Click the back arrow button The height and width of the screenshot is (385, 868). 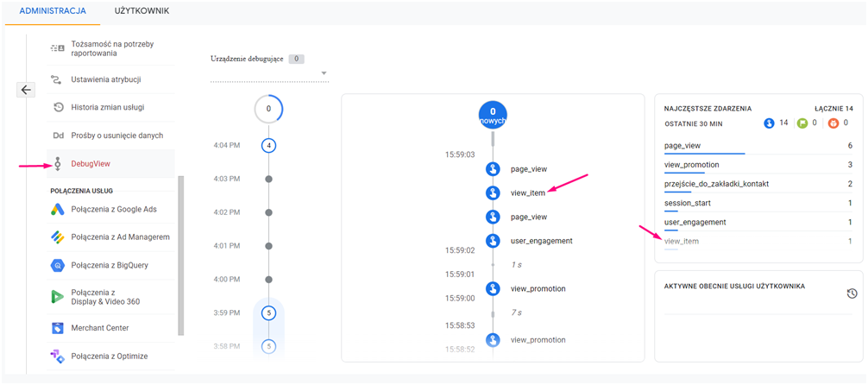click(27, 89)
